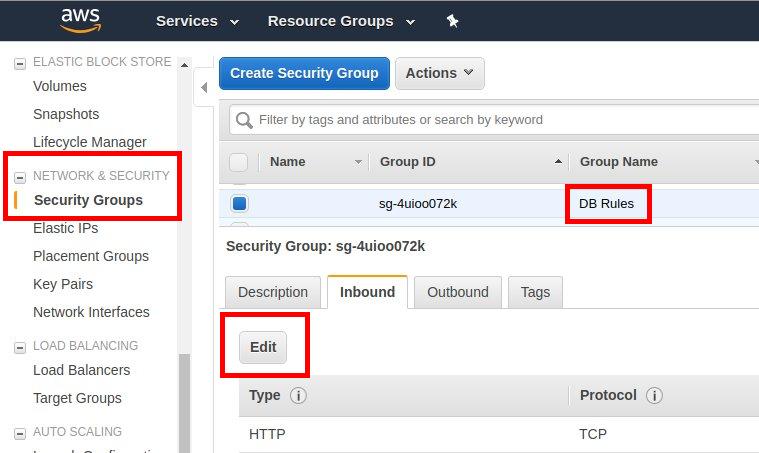Switch to the Inbound tab

(367, 292)
